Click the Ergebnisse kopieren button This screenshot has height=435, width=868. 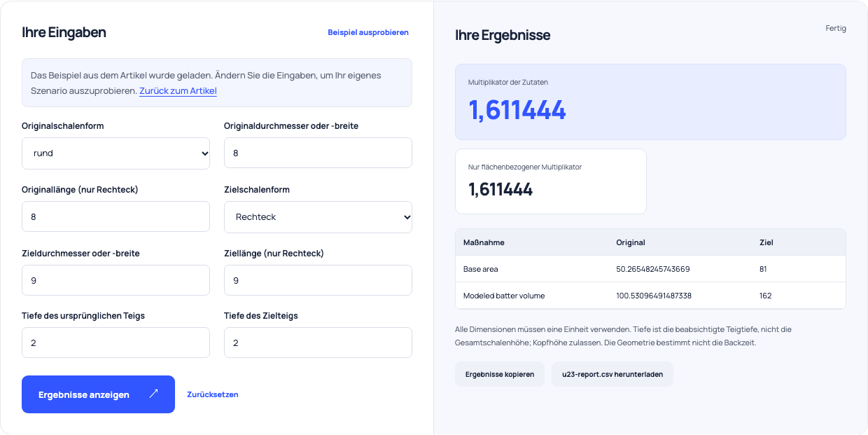(500, 374)
